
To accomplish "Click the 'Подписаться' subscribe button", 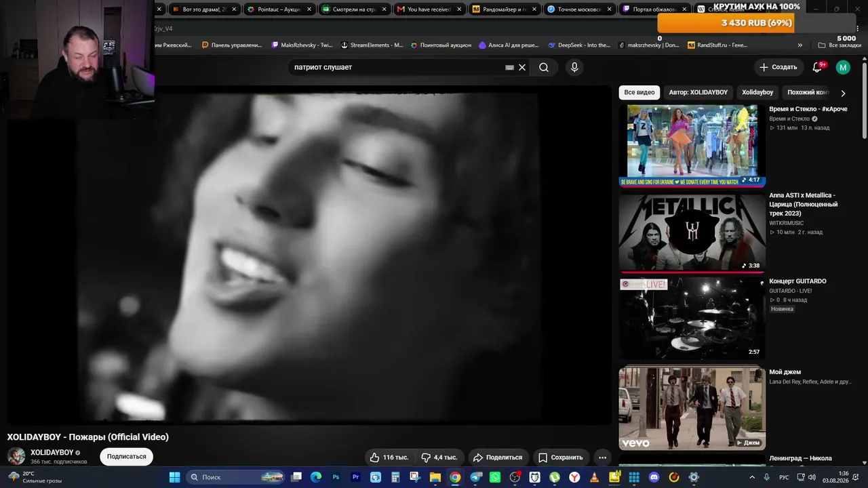I will [x=126, y=457].
